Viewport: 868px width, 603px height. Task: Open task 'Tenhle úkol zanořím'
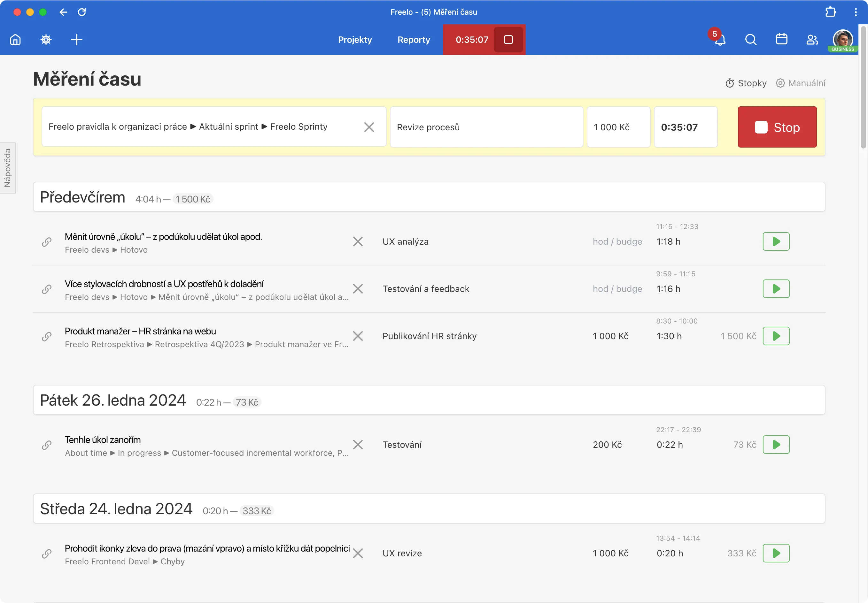point(103,440)
